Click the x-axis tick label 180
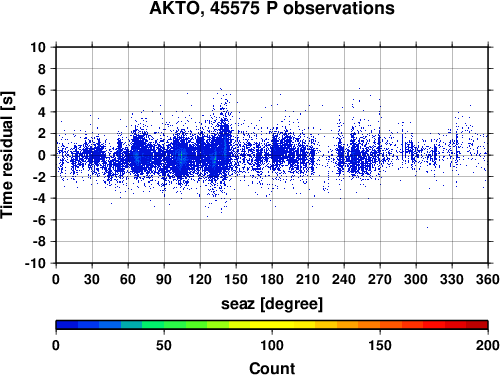The width and height of the screenshot is (500, 375). pyautogui.click(x=272, y=279)
